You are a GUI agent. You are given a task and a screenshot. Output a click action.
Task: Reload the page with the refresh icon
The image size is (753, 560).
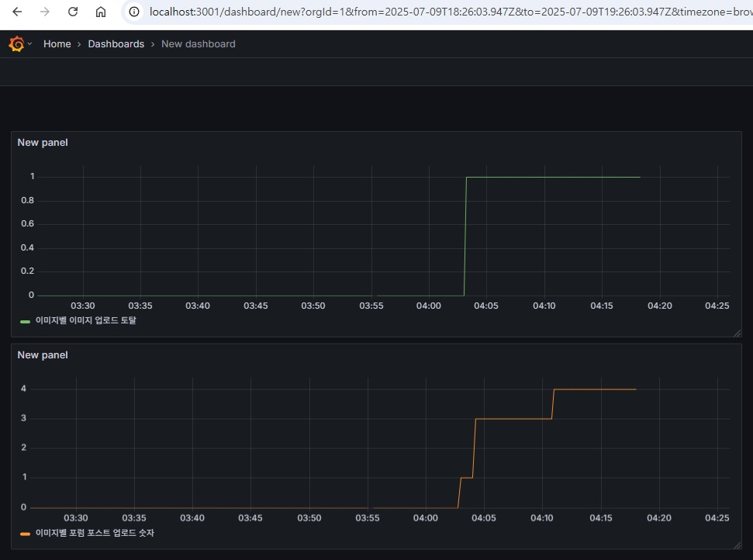[73, 12]
